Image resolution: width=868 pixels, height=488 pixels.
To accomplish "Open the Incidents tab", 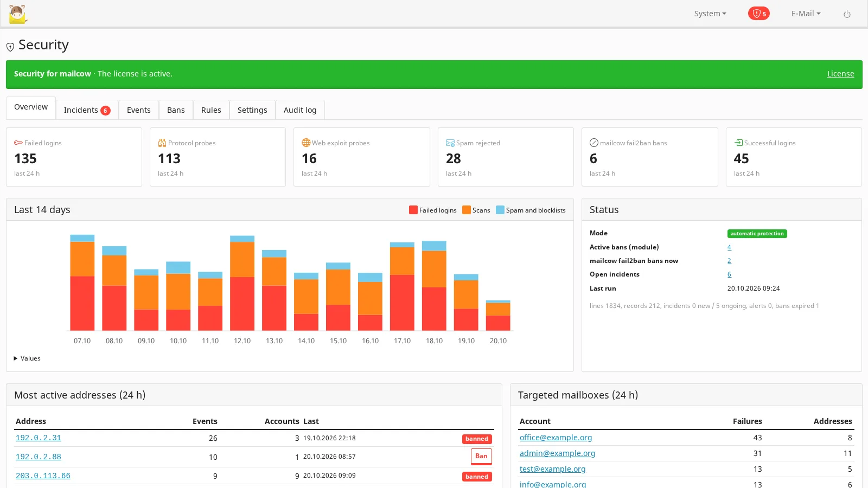I will point(87,110).
